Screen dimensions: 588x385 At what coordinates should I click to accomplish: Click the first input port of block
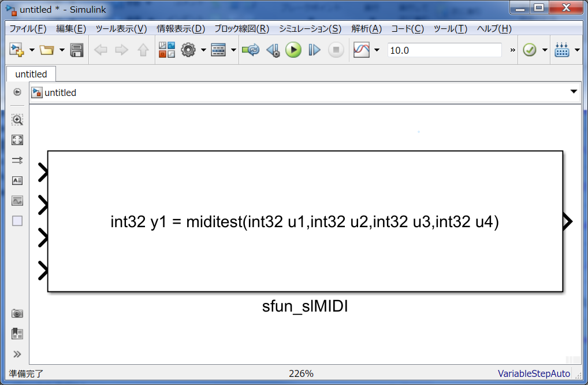point(43,173)
